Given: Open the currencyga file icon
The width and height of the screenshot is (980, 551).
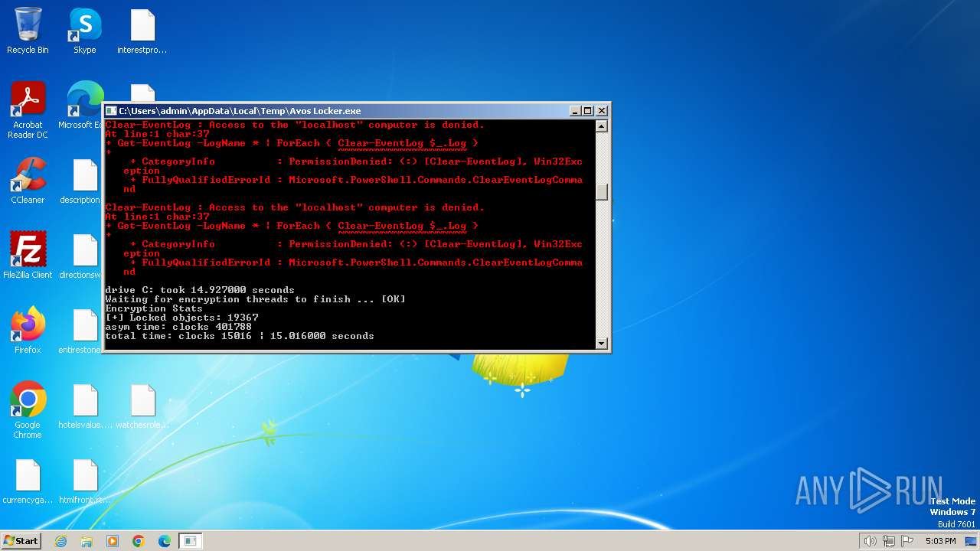Looking at the screenshot, I should coord(28,481).
